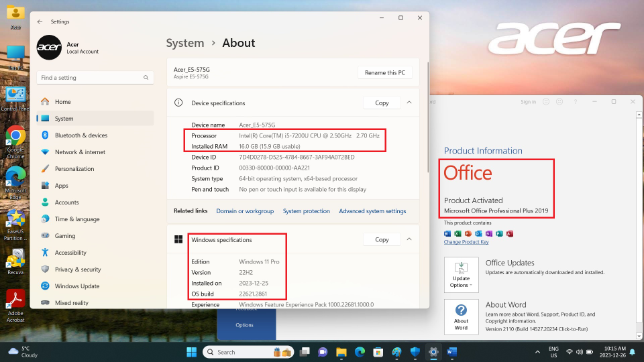The height and width of the screenshot is (362, 644).
Task: Open Accounts settings category
Action: 95,202
